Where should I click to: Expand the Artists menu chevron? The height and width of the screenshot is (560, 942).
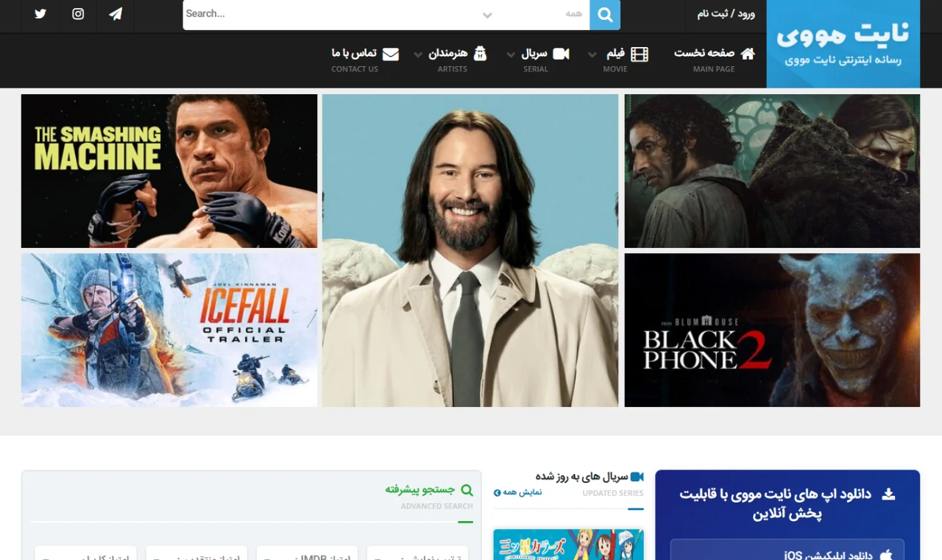(418, 54)
